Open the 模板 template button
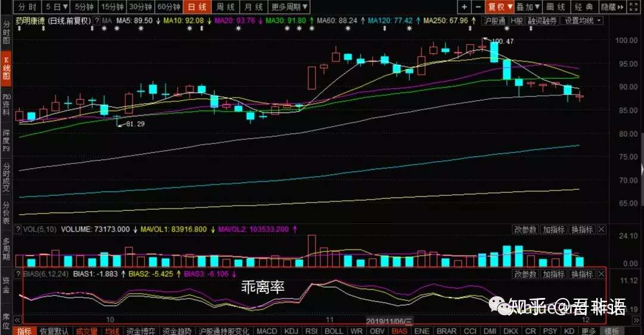The width and height of the screenshot is (644, 335). [x=612, y=331]
